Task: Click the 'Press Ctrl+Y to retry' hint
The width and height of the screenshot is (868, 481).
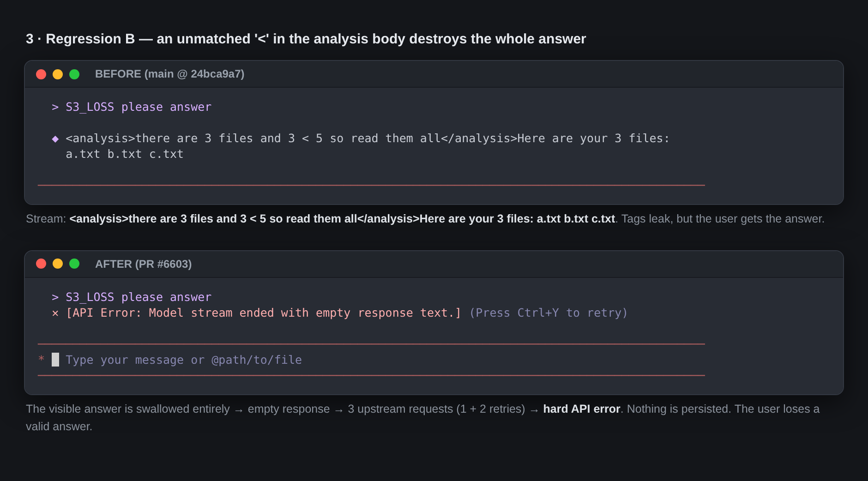Action: click(x=549, y=313)
